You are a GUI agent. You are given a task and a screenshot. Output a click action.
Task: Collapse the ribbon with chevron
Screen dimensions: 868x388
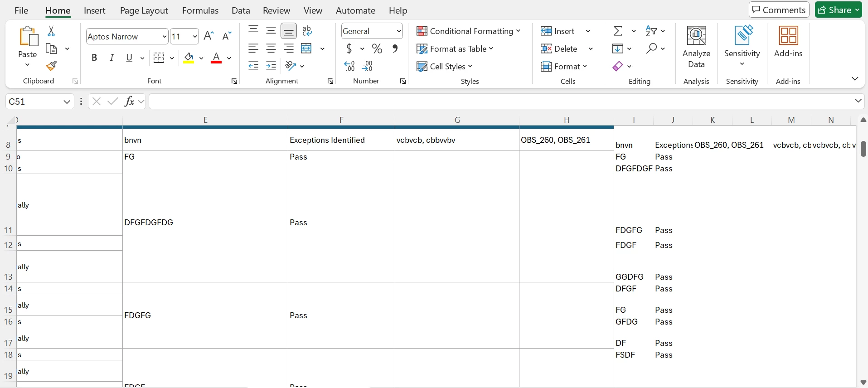[x=855, y=79]
